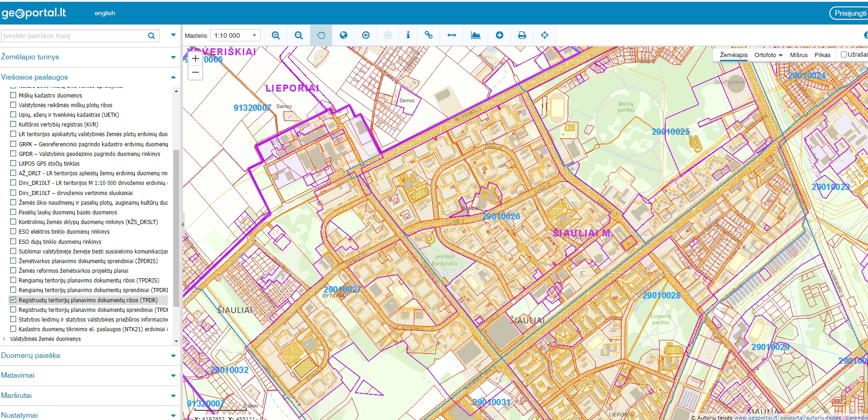Expand Valstybinės žemės duomenys tree node

click(x=5, y=339)
